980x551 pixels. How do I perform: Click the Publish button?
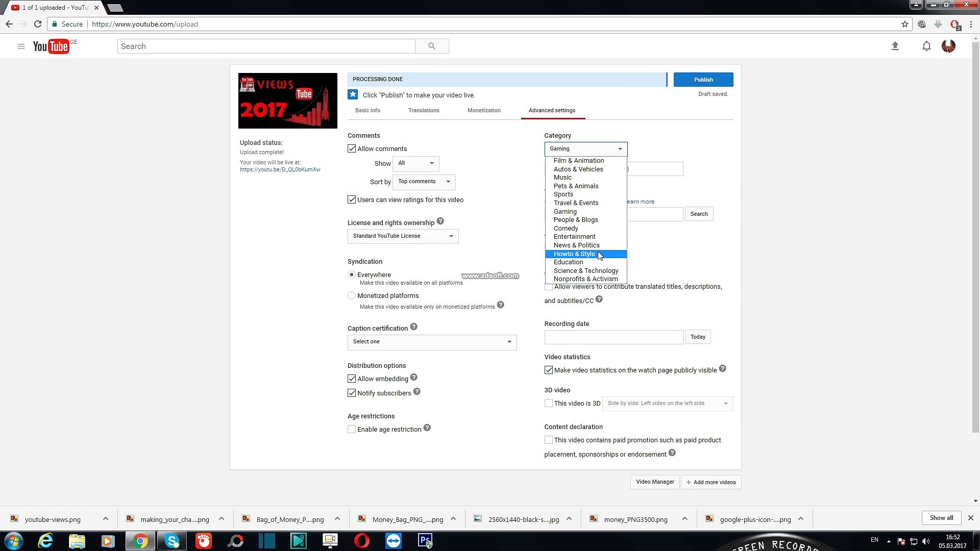[703, 80]
